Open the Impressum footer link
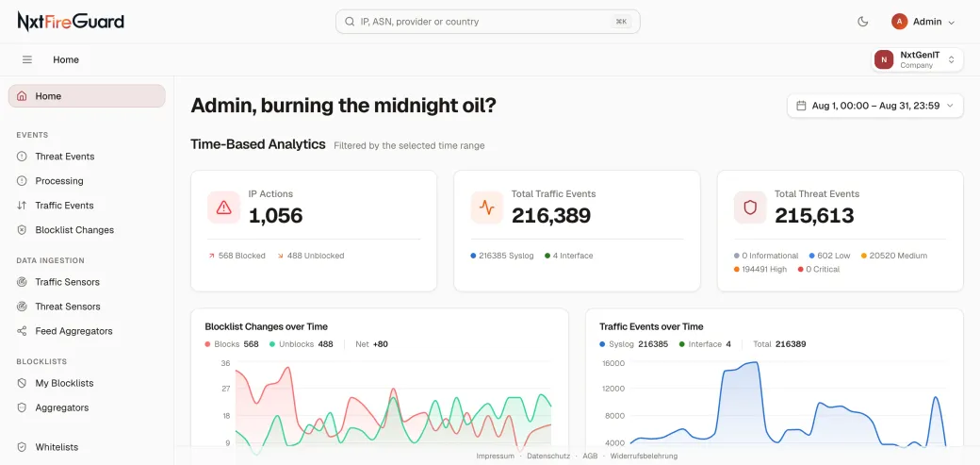 click(495, 457)
